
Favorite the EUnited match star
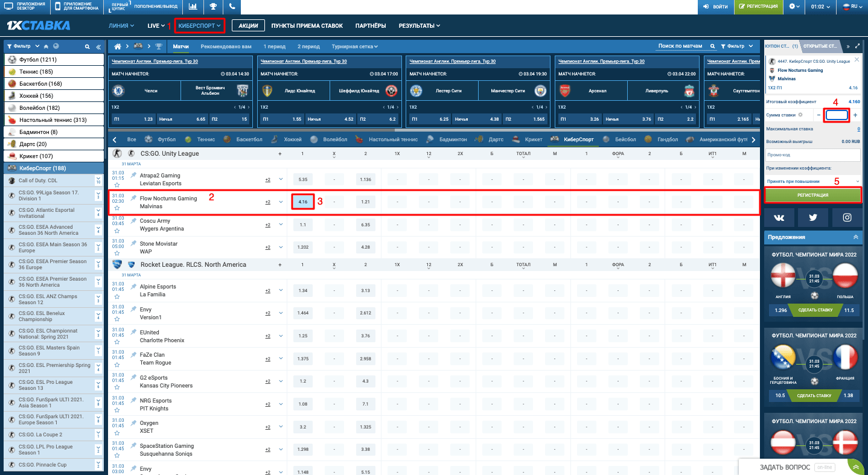click(116, 342)
